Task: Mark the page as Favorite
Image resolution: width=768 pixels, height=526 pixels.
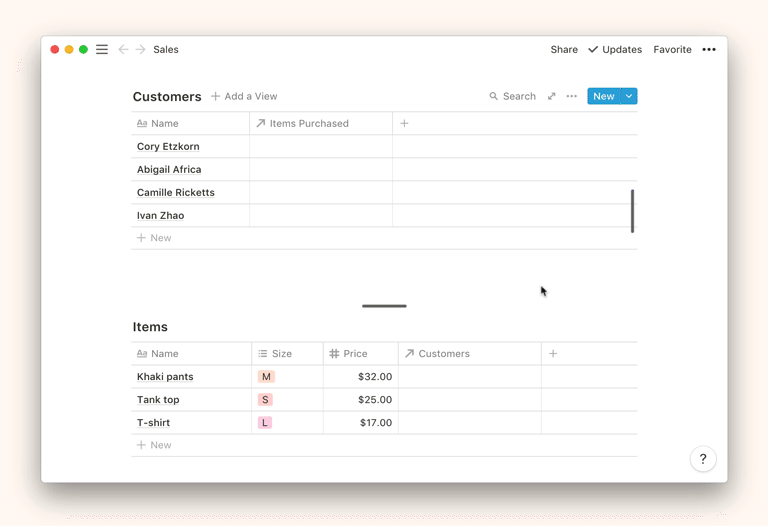Action: [672, 49]
